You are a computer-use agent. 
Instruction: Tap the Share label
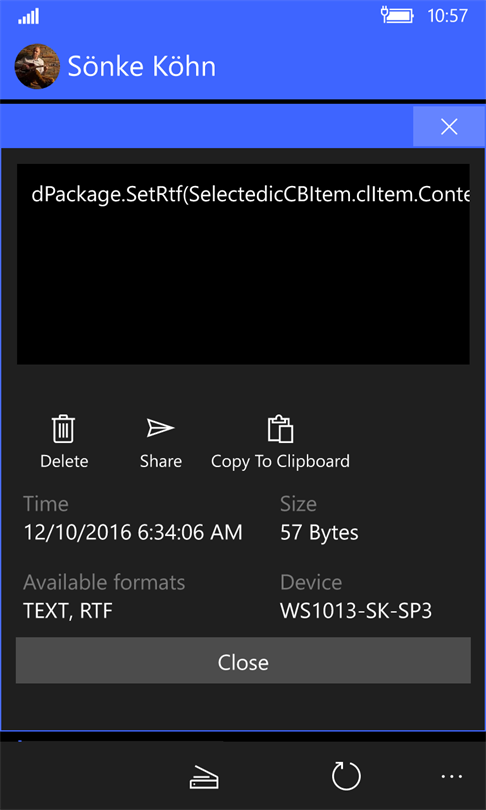(x=161, y=461)
